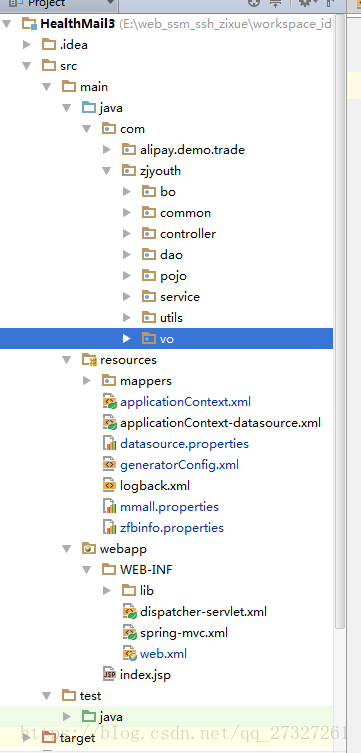
Task: Open the settings gear in Project toolbar
Action: 304,3
